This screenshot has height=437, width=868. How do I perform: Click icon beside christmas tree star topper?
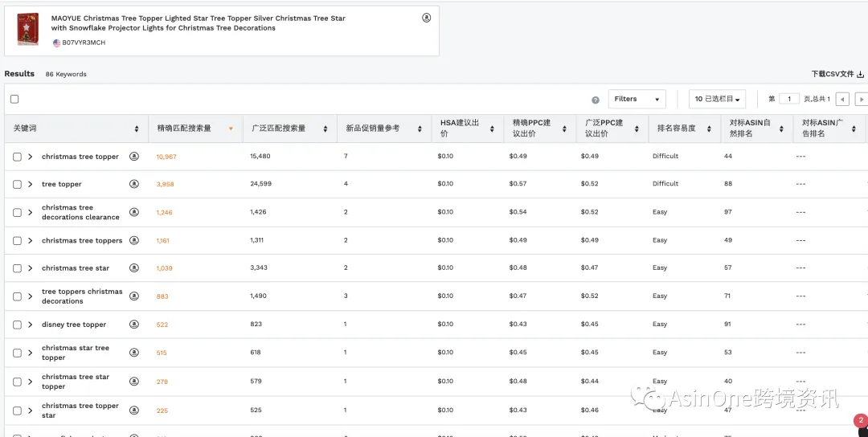[134, 381]
